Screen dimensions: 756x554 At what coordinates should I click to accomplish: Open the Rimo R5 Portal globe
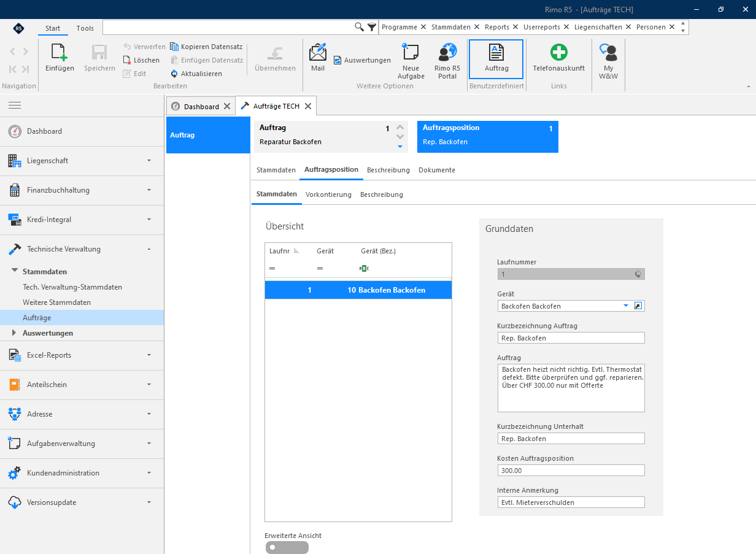[447, 52]
